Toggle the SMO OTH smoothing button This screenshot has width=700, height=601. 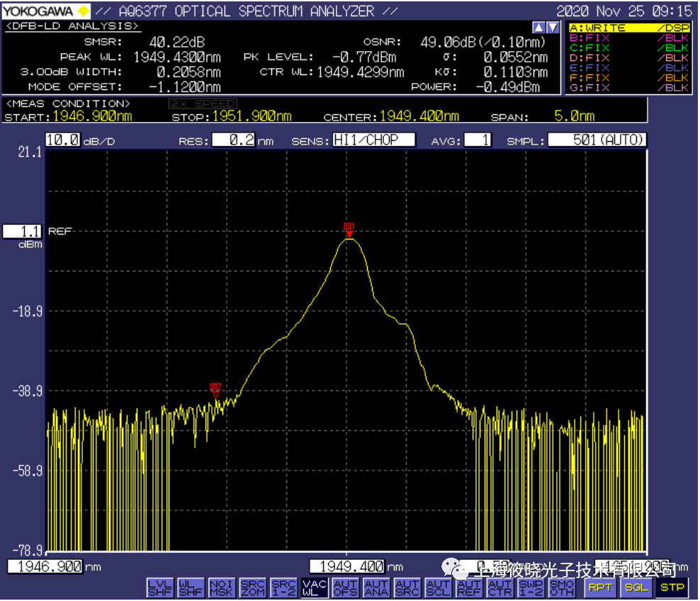[562, 588]
